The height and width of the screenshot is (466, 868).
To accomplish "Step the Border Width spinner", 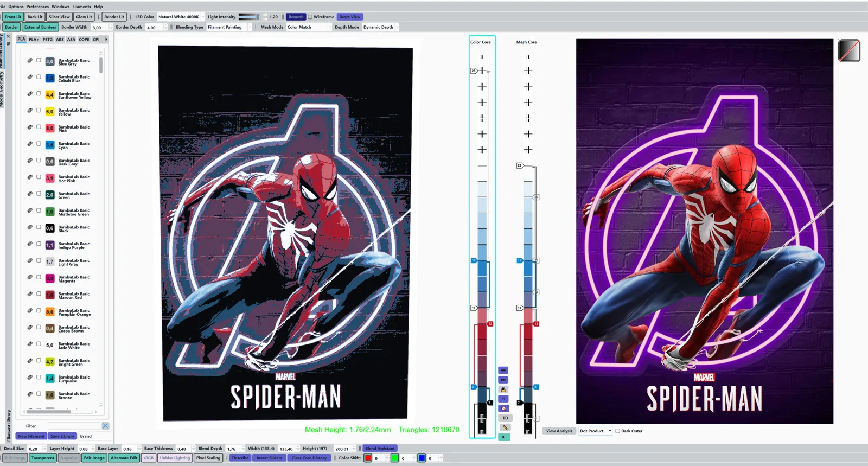I will click(111, 27).
